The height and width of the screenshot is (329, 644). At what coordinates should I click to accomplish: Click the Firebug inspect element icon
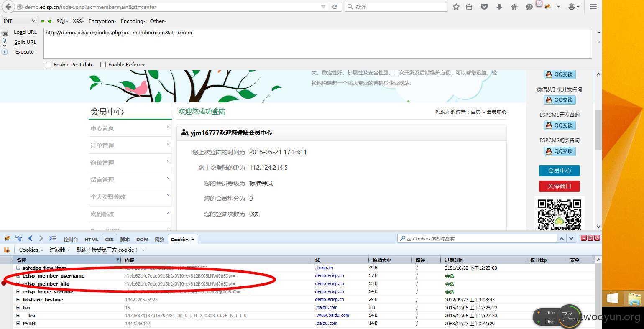pos(19,238)
